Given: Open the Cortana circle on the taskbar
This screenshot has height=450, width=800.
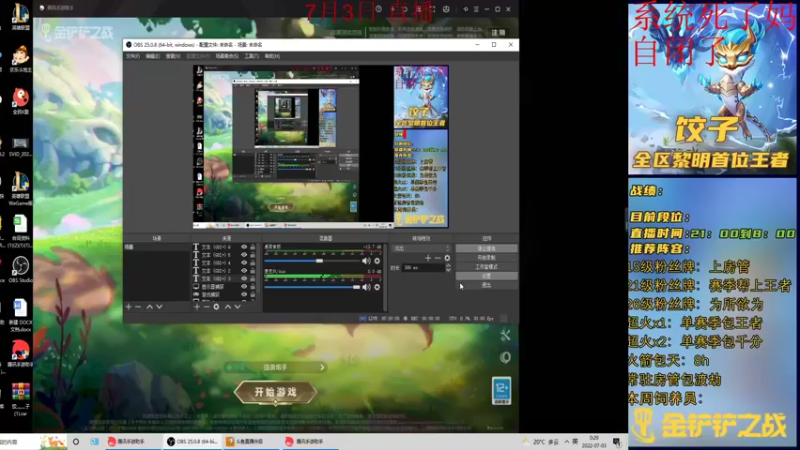Looking at the screenshot, I should pos(76,442).
